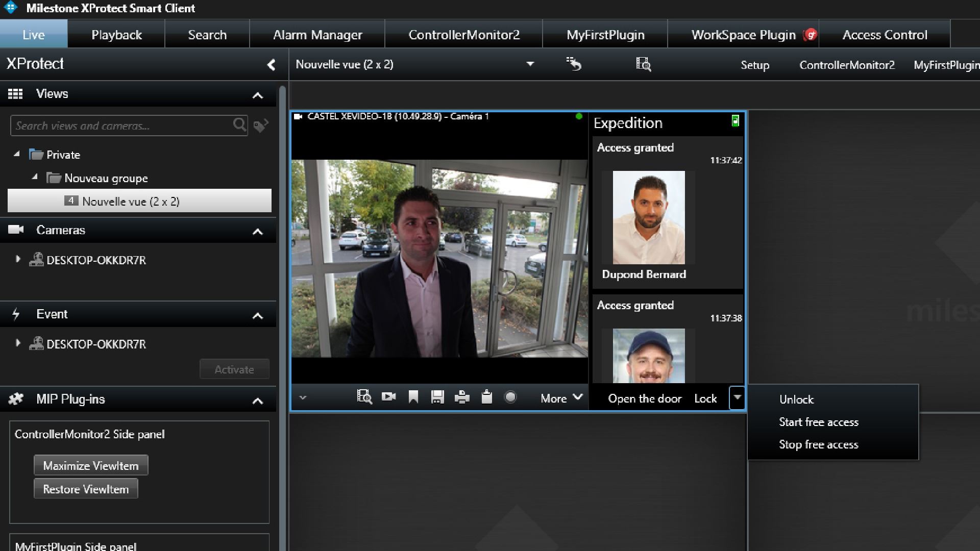Click Maximize ViewItem button

tap(91, 465)
